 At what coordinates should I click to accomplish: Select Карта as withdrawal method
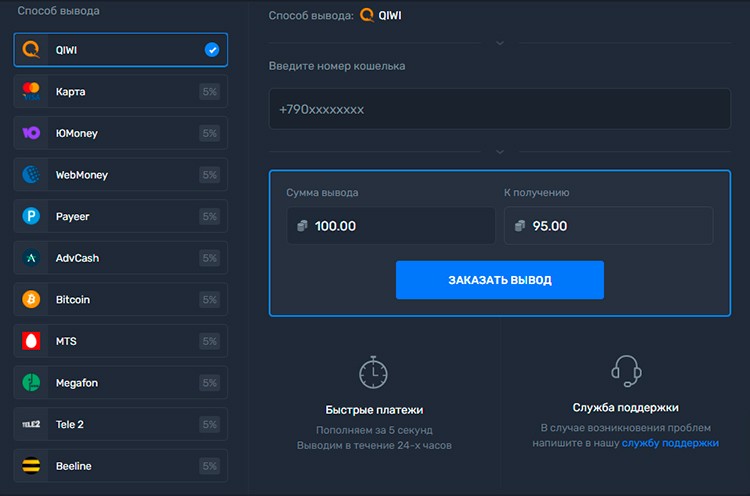tap(121, 91)
